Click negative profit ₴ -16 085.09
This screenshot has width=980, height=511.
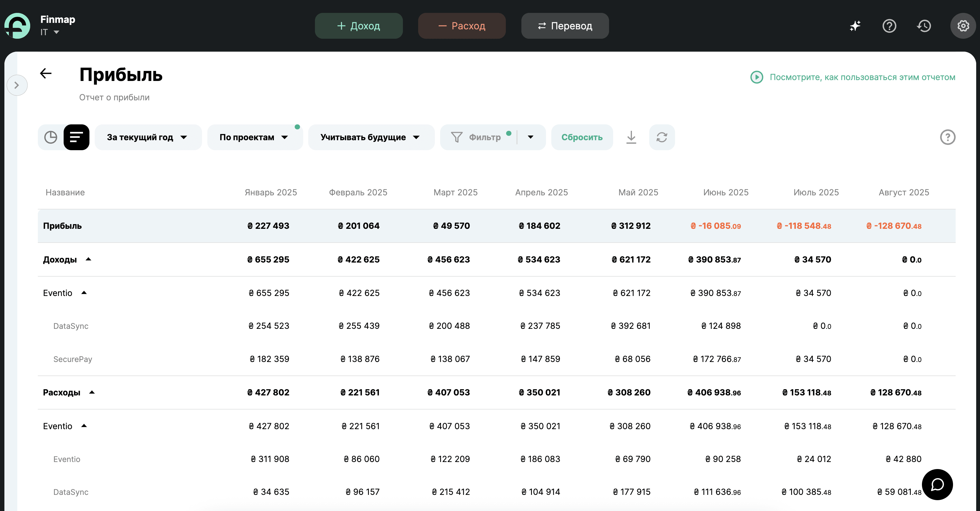coord(715,226)
